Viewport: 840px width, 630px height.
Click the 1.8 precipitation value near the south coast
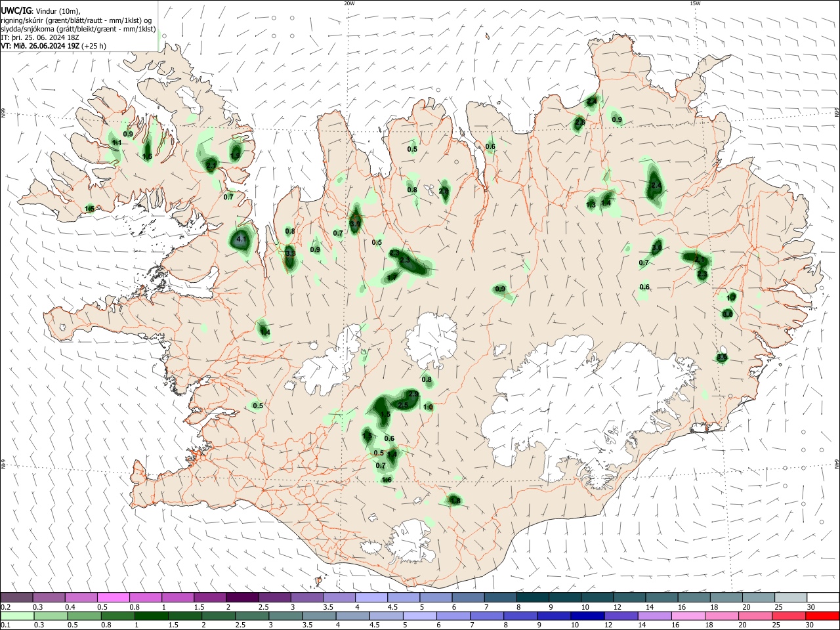click(x=455, y=501)
